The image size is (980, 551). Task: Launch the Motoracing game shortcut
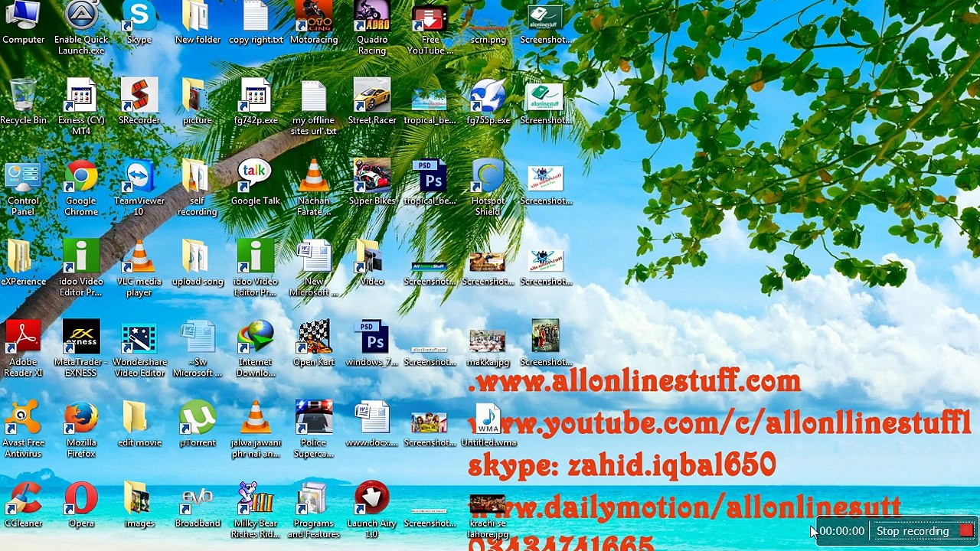314,23
